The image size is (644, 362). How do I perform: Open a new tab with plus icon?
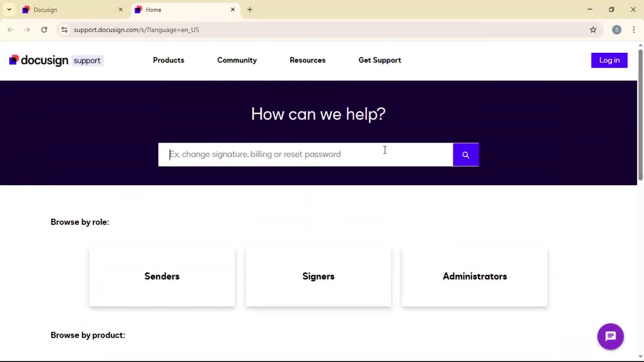pos(250,10)
